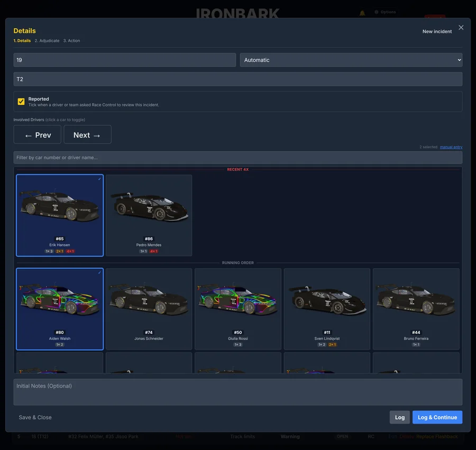
Task: Open the 1. Details step tab
Action: click(x=22, y=41)
